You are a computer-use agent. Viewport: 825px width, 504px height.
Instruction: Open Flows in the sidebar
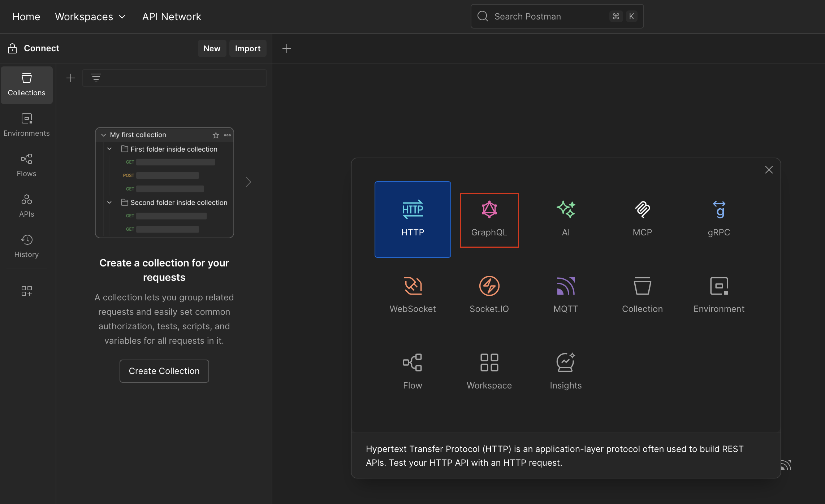tap(27, 166)
